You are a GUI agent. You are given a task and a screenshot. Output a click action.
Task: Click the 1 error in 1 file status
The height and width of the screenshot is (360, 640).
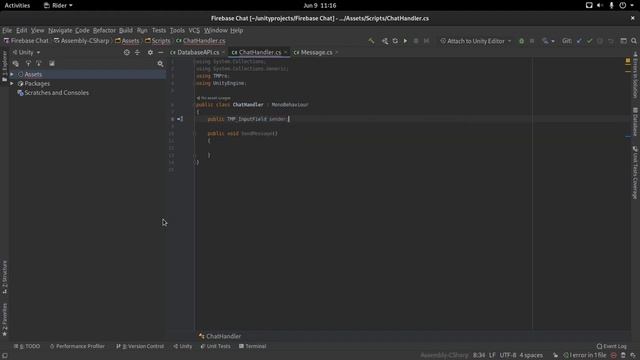click(x=585, y=355)
